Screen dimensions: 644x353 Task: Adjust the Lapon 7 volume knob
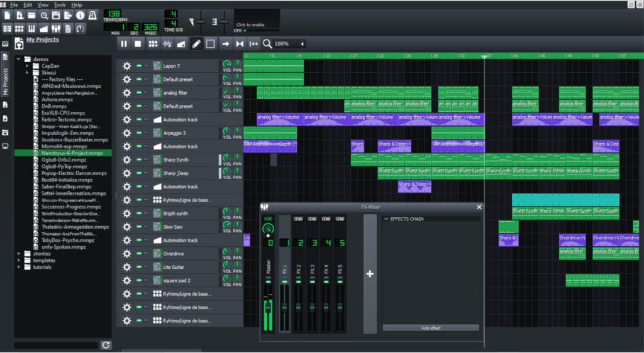click(226, 63)
